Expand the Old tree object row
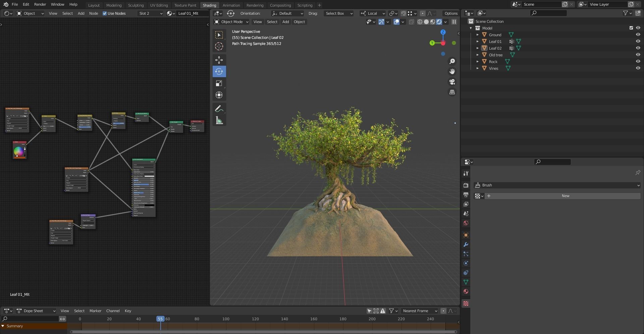Screen dimensions: 644x334 click(478, 55)
